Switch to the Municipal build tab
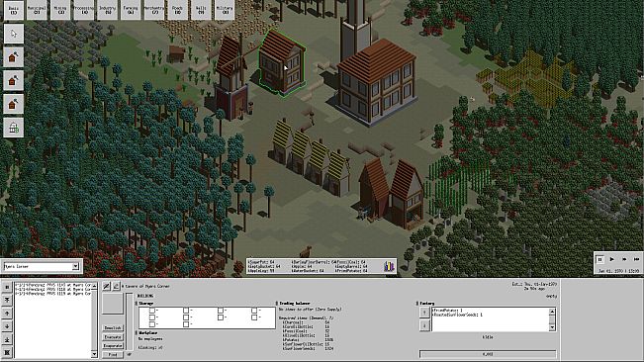The height and width of the screenshot is (362, 644). [x=37, y=10]
